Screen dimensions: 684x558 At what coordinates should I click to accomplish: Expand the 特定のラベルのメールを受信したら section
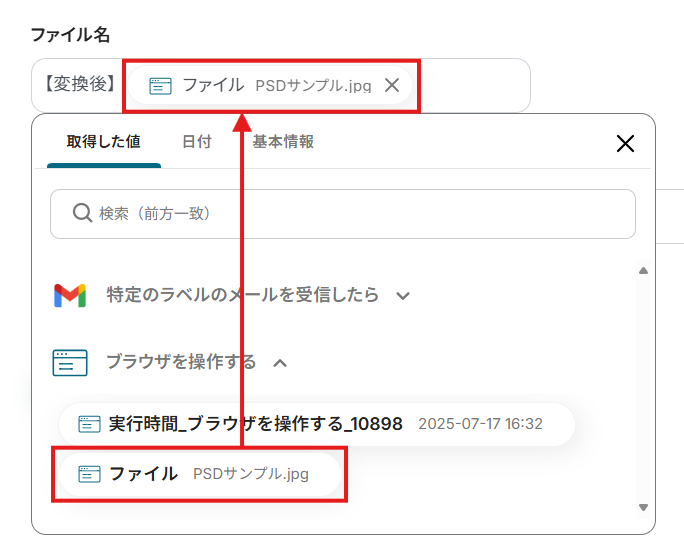(x=403, y=296)
